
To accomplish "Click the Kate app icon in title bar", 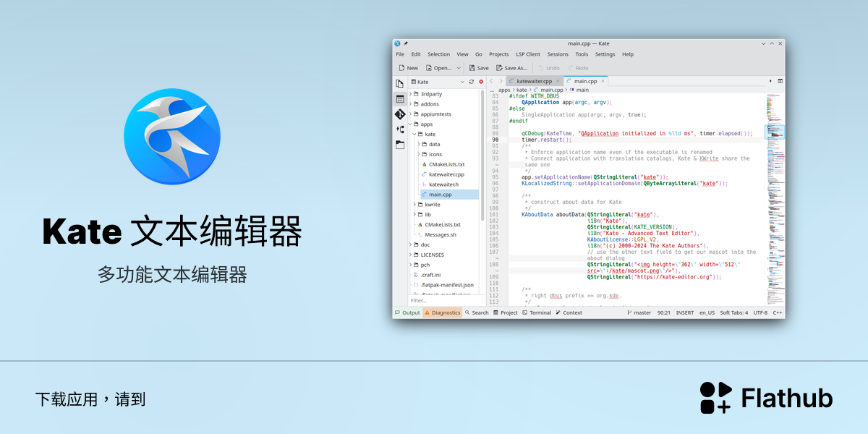I will [x=398, y=43].
